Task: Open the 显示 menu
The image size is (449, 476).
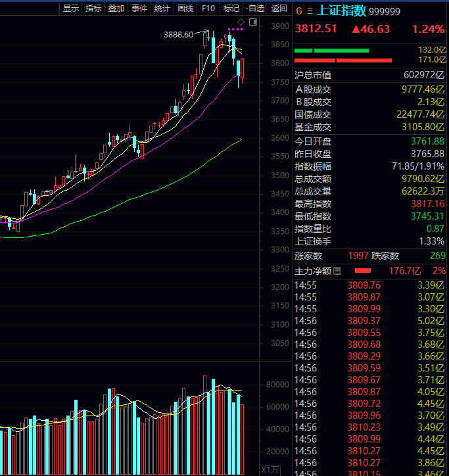Action: pos(71,9)
